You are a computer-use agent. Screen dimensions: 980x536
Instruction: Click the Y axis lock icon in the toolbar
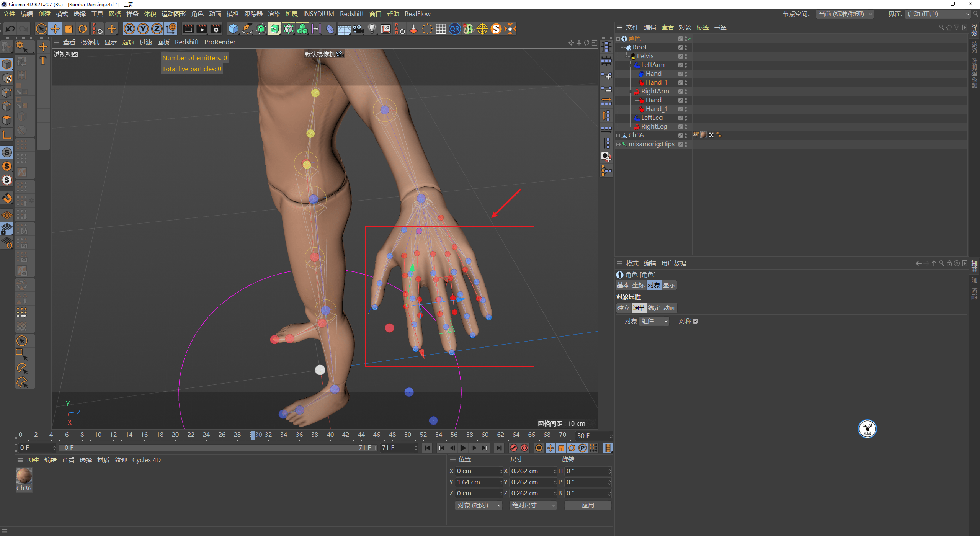(143, 29)
